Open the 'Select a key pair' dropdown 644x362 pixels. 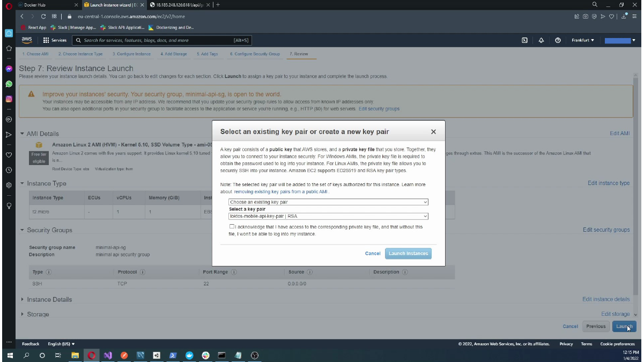pos(329,216)
